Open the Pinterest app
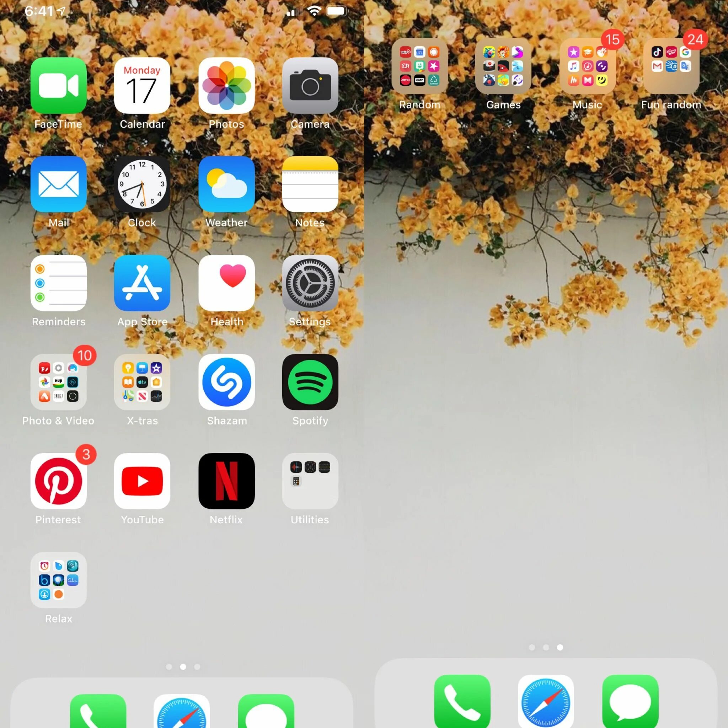This screenshot has height=728, width=728. point(58,481)
